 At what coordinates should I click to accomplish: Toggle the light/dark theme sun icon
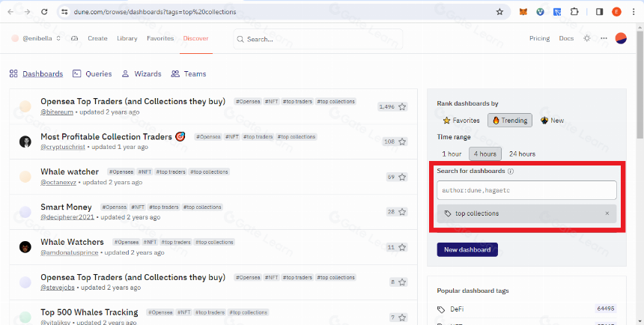(587, 38)
